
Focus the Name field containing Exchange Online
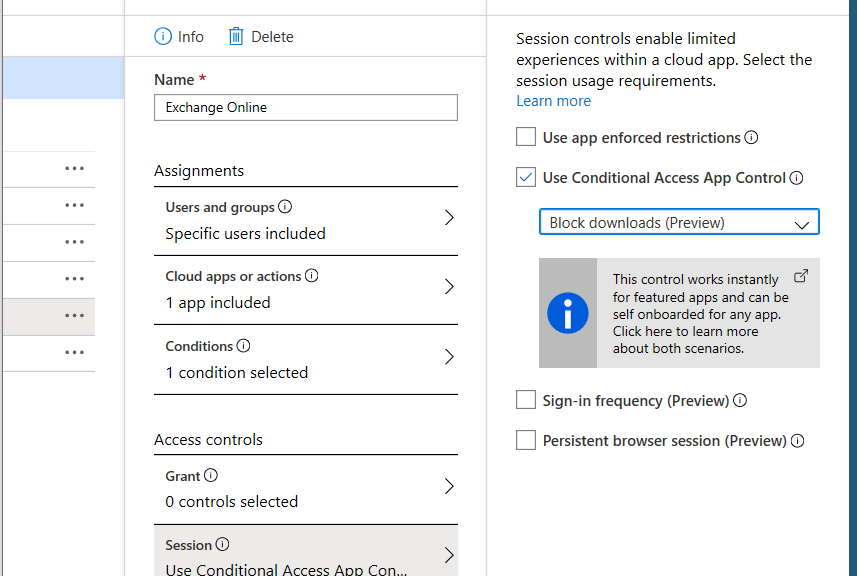[x=306, y=108]
